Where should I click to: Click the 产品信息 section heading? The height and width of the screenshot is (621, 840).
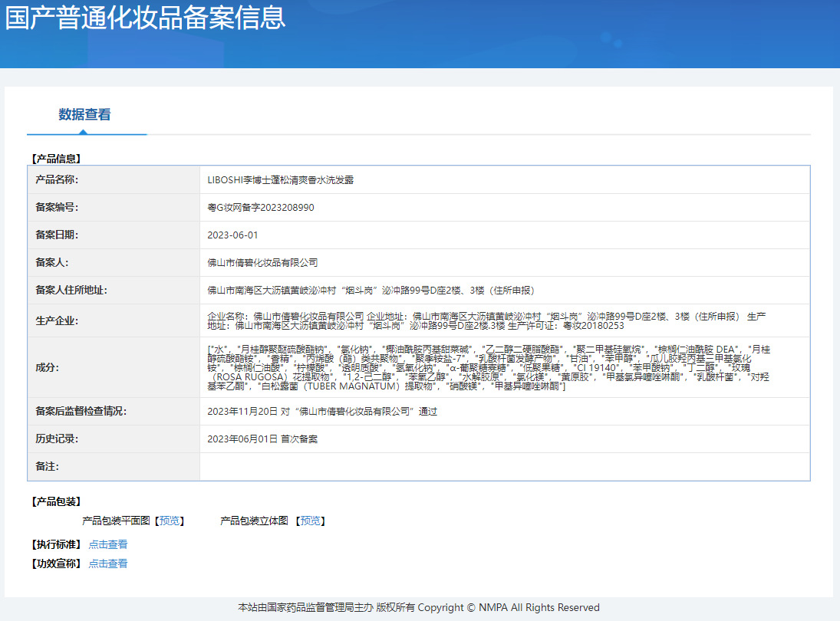point(56,159)
